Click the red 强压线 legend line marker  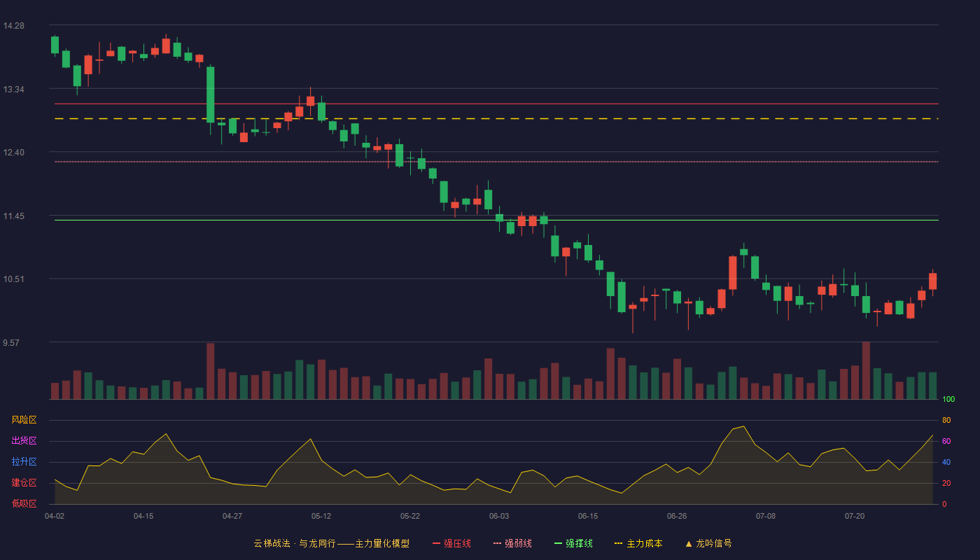437,543
